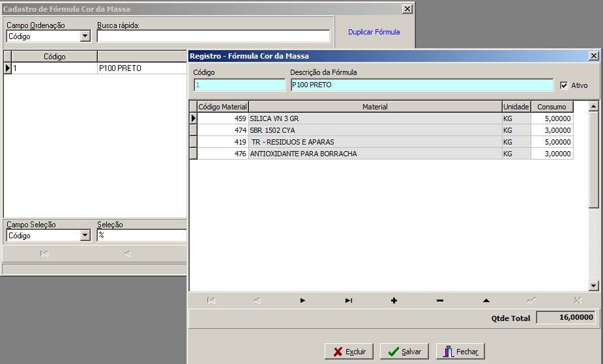Click the Qtde Total value field
Viewport: 603px width, 364px height.
566,318
